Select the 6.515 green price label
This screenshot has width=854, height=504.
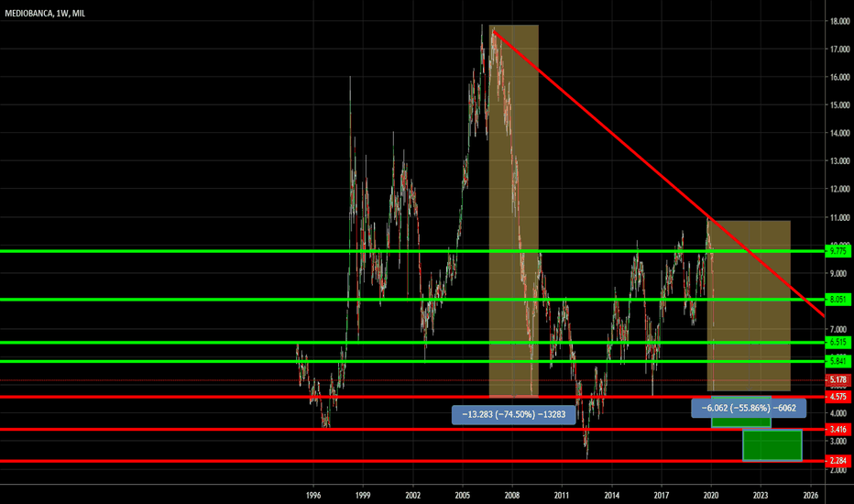pyautogui.click(x=838, y=342)
